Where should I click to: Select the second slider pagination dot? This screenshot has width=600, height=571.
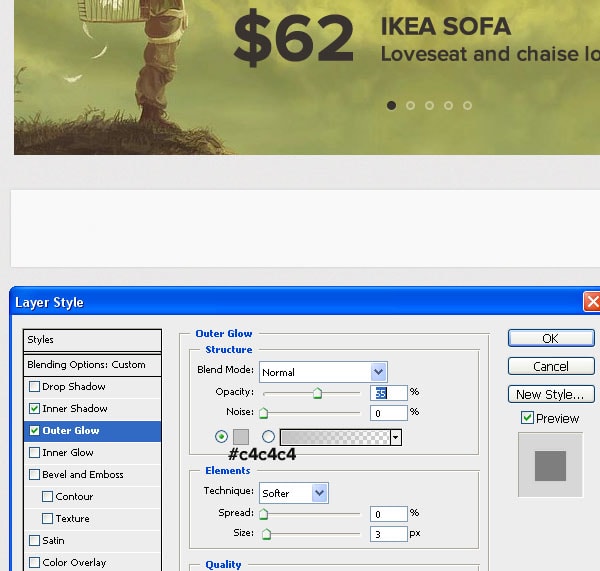click(x=410, y=105)
